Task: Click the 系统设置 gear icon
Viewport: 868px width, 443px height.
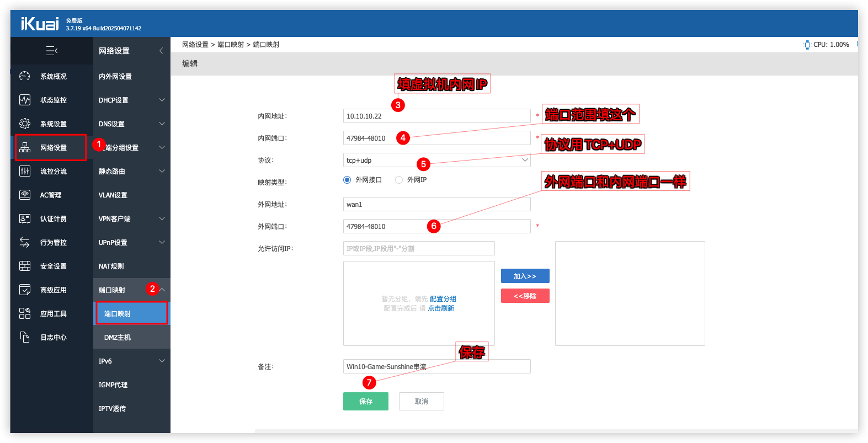Action: [x=25, y=124]
